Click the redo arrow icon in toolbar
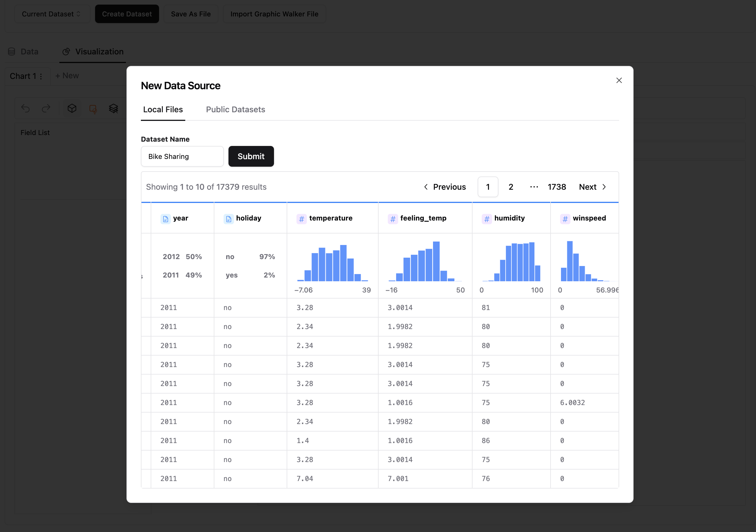 [46, 108]
